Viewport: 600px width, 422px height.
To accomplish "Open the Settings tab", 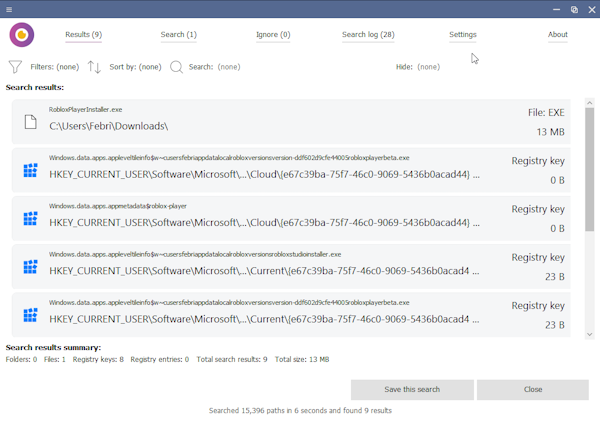I will pyautogui.click(x=463, y=34).
